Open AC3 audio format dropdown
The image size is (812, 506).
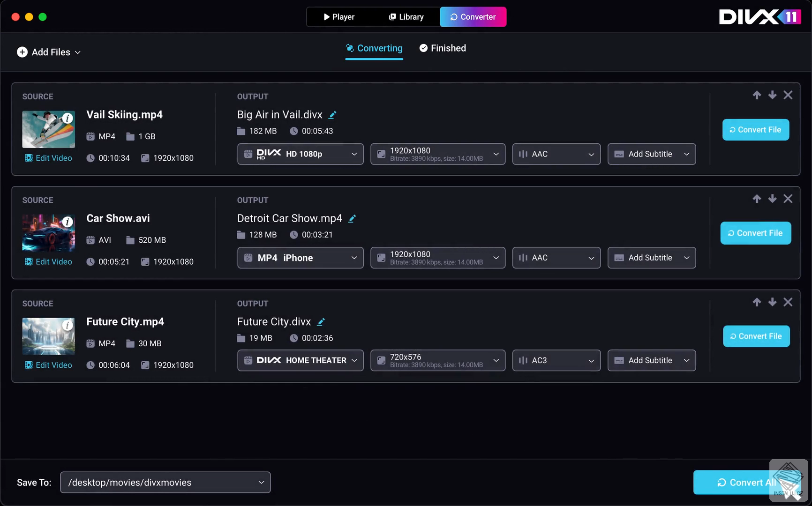click(x=556, y=360)
